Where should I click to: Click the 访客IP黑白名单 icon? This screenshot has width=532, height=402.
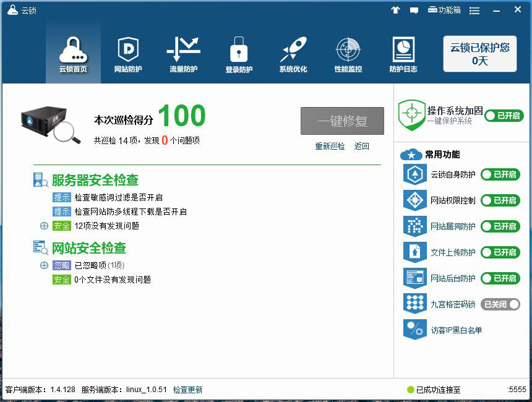pyautogui.click(x=414, y=330)
